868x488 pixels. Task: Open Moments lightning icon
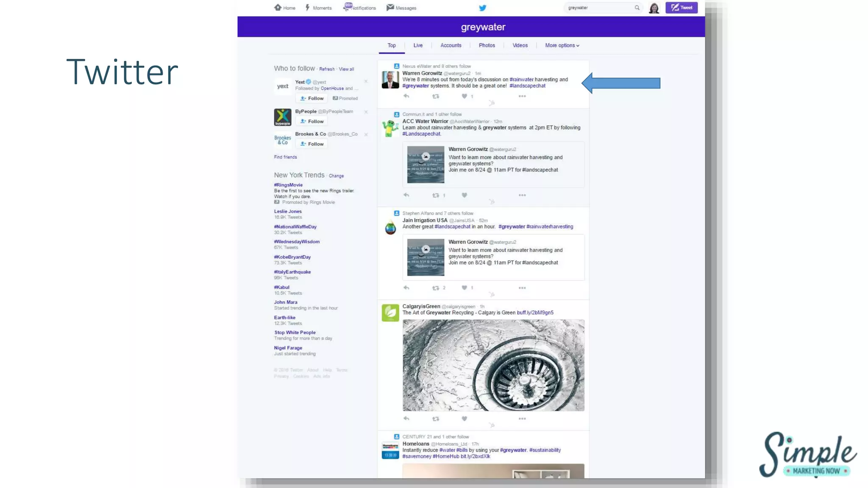(308, 7)
